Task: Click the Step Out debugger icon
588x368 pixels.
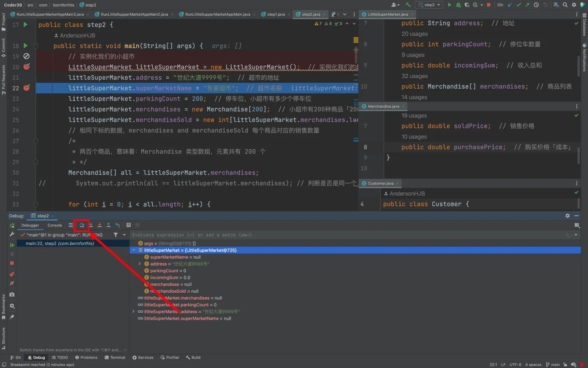Action: (109, 225)
